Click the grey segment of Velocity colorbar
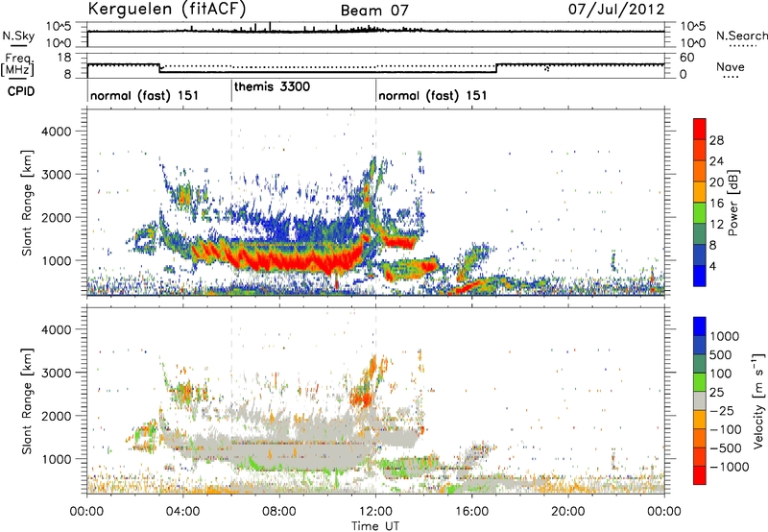Screen dimensions: 768x532 (700, 400)
